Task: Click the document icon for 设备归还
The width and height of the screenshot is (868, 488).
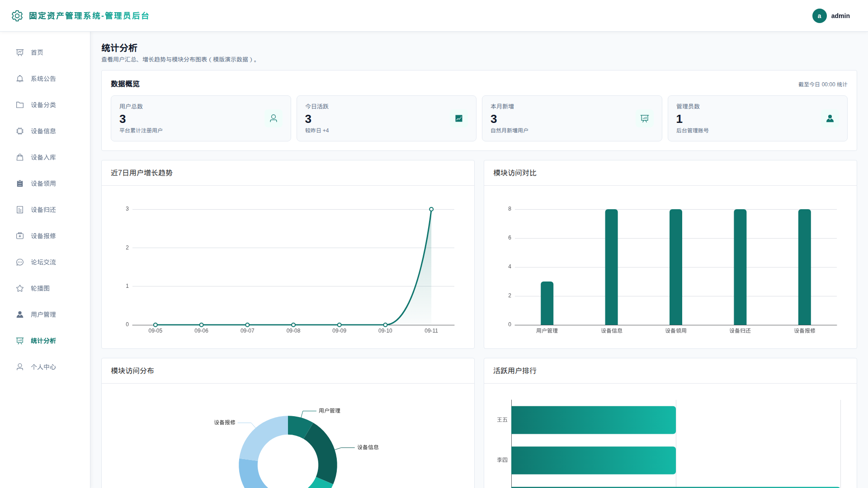Action: click(20, 210)
